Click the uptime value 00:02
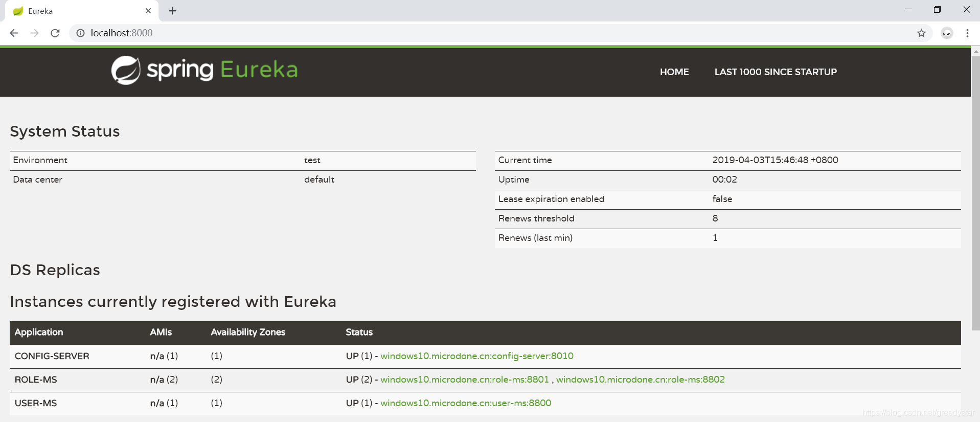 (724, 180)
